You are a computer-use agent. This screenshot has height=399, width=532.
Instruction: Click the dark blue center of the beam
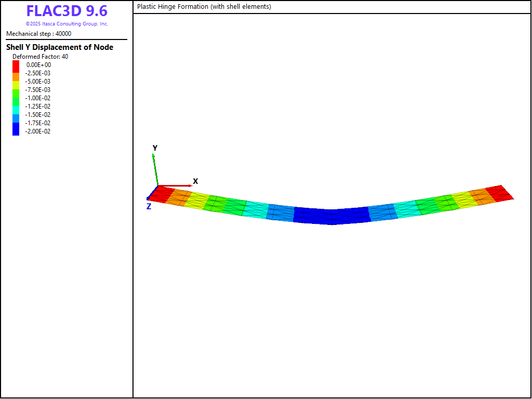coord(331,216)
